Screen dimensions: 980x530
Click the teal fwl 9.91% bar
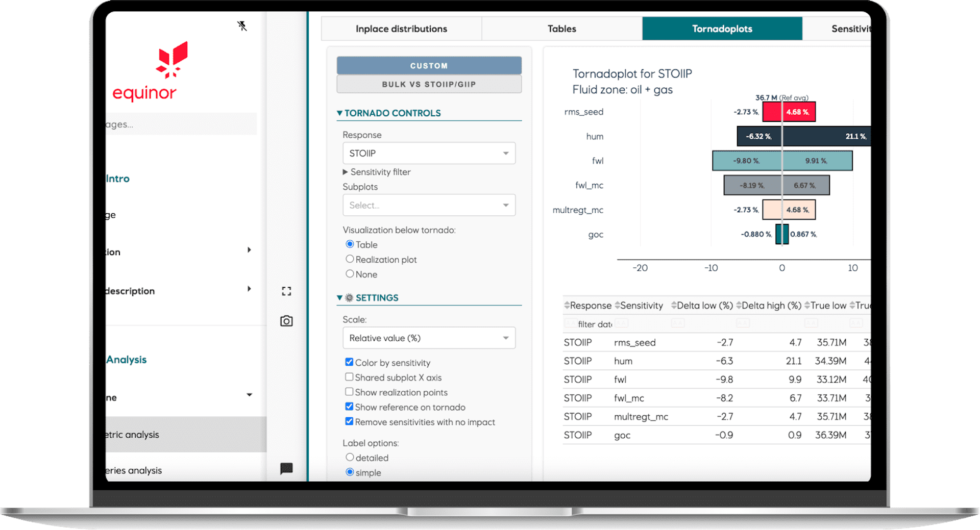point(817,161)
